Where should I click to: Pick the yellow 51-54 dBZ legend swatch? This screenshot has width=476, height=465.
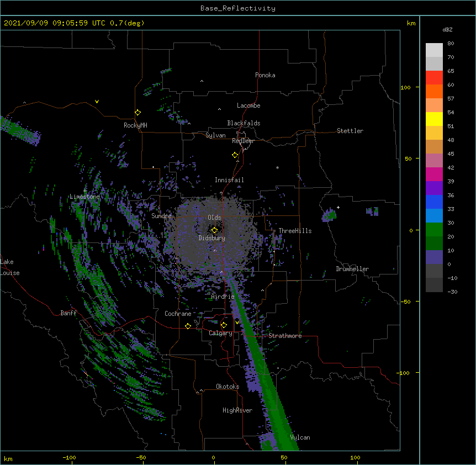tap(434, 119)
